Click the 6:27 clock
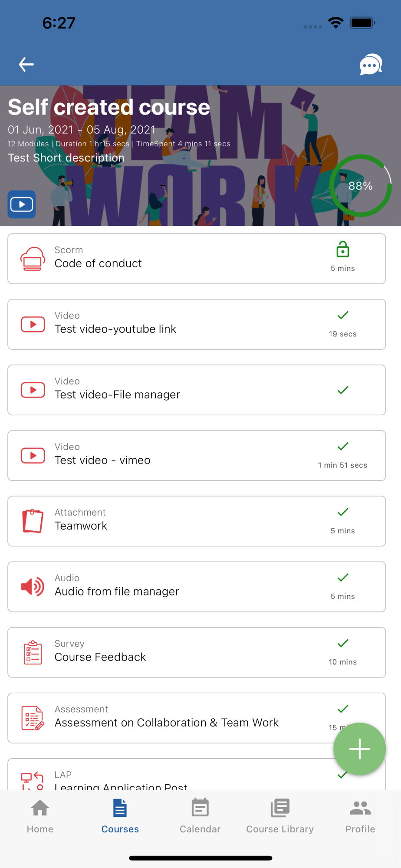Viewport: 401px width, 868px height. [59, 23]
